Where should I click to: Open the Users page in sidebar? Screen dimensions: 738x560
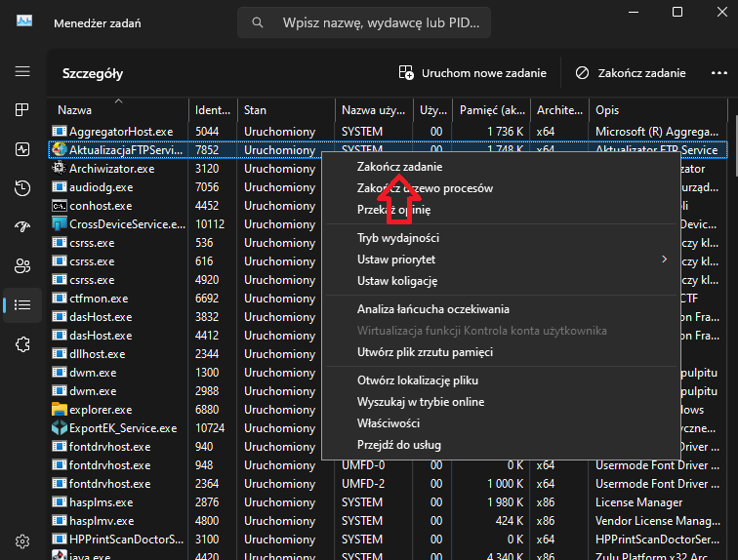coord(21,265)
